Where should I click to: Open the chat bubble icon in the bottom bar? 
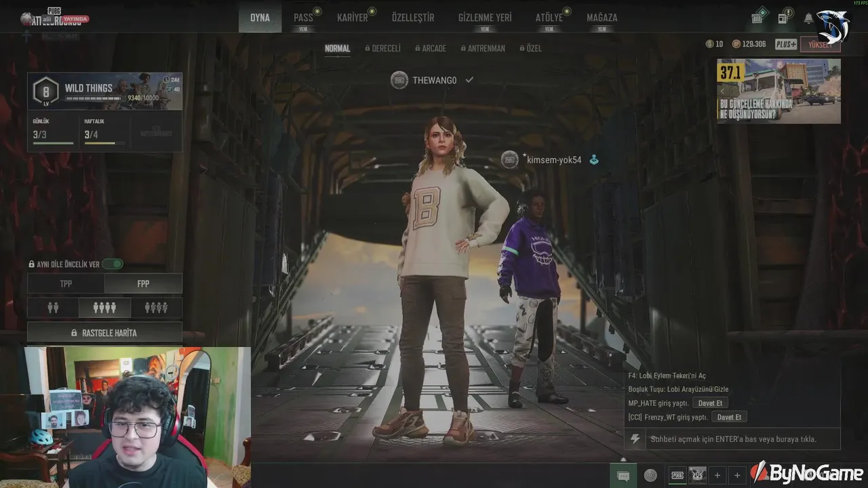click(623, 475)
